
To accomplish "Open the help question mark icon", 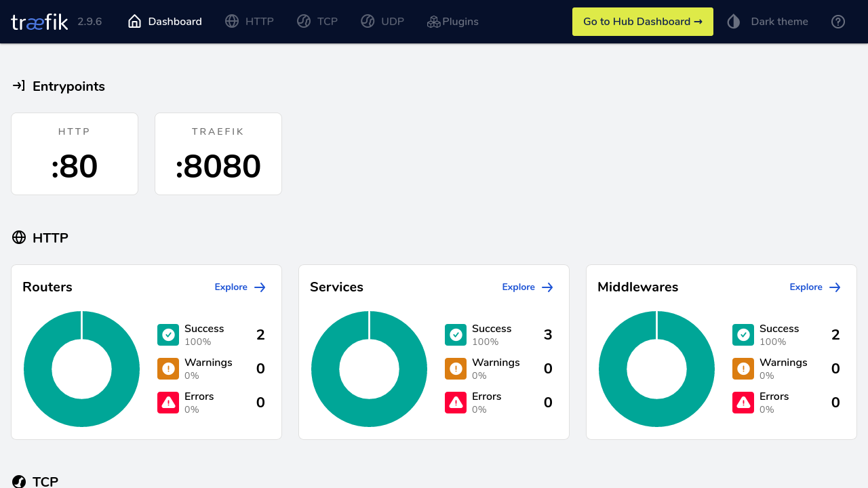I will click(838, 22).
